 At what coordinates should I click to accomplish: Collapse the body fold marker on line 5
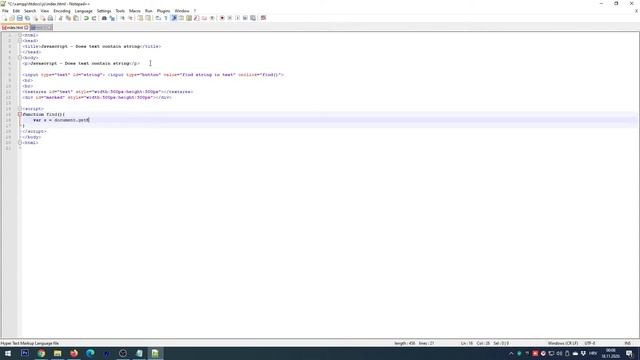click(x=20, y=58)
